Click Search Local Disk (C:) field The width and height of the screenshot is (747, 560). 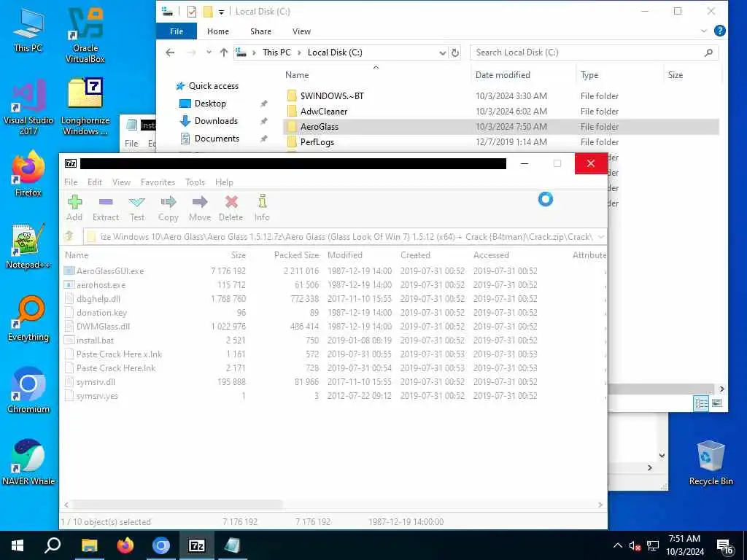coord(593,52)
